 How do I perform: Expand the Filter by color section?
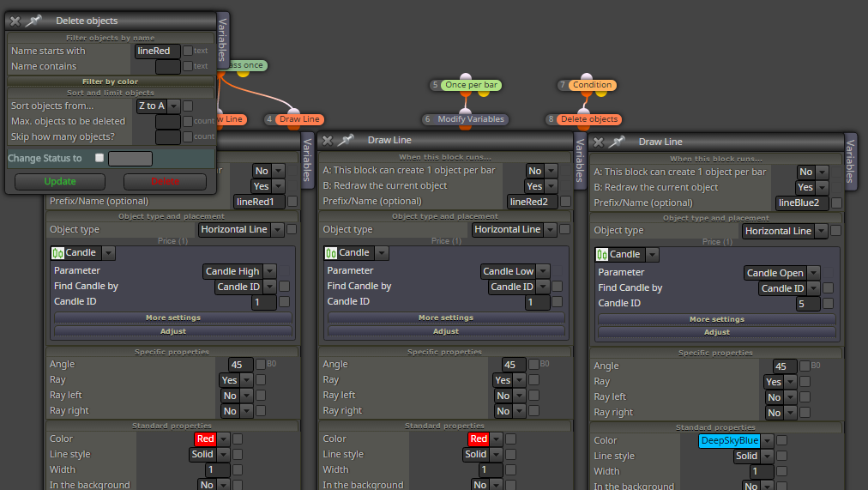pos(110,82)
